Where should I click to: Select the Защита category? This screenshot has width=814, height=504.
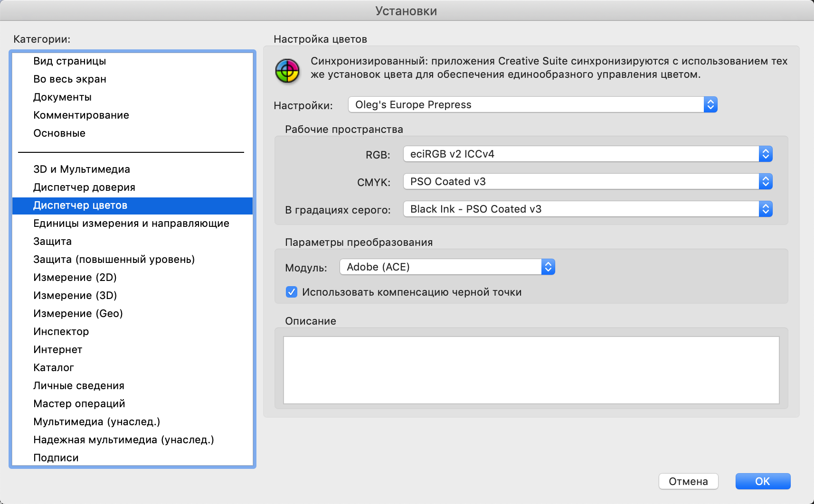coord(133,242)
